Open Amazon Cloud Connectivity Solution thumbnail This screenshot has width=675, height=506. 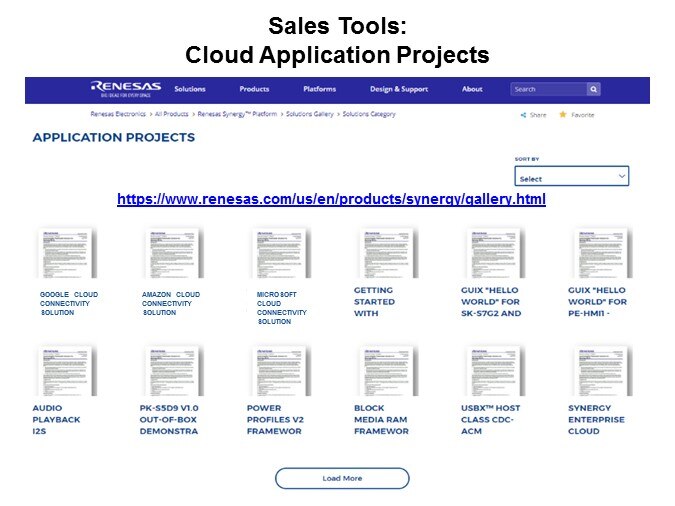172,253
